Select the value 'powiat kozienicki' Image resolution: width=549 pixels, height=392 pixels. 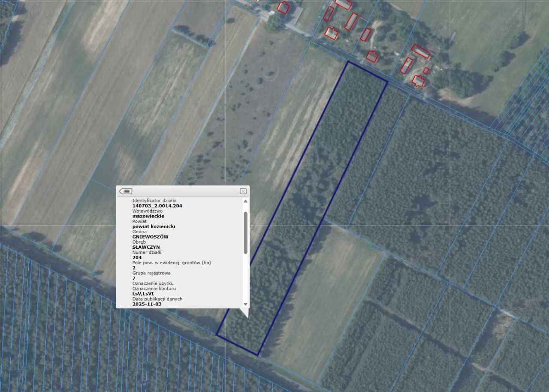click(154, 226)
